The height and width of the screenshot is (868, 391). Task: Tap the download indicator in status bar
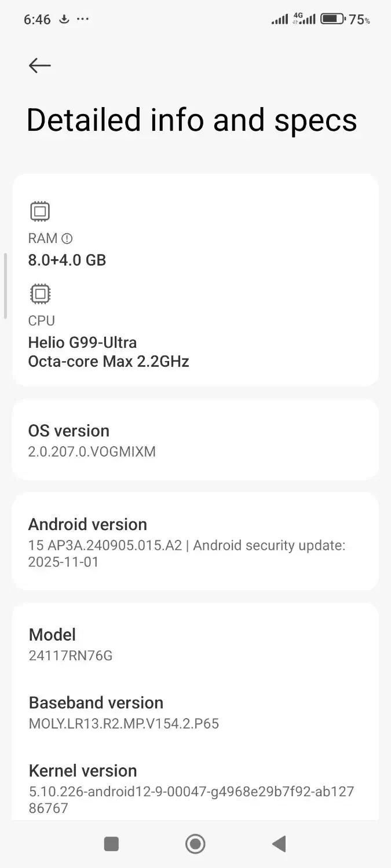click(x=64, y=19)
